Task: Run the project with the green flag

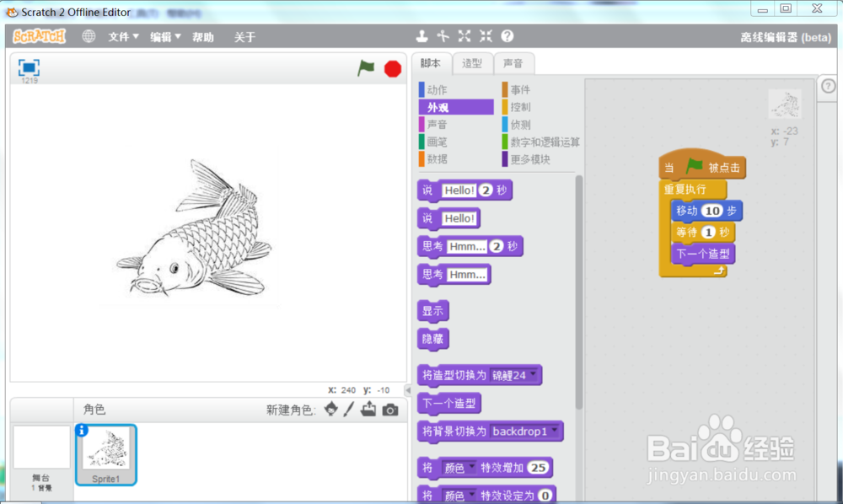Action: click(365, 68)
